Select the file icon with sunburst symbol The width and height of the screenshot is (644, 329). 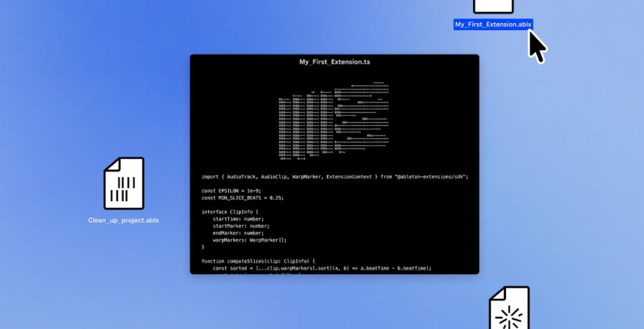[509, 308]
